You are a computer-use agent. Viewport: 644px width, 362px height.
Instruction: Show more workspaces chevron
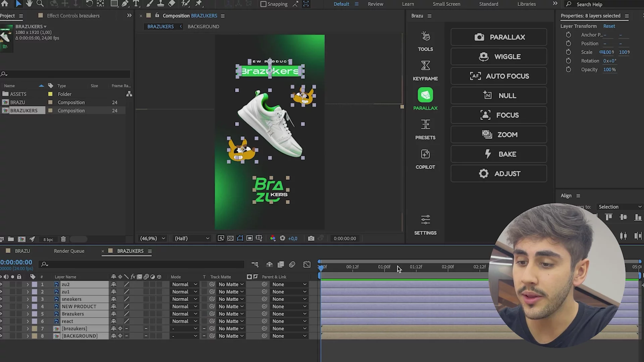555,4
